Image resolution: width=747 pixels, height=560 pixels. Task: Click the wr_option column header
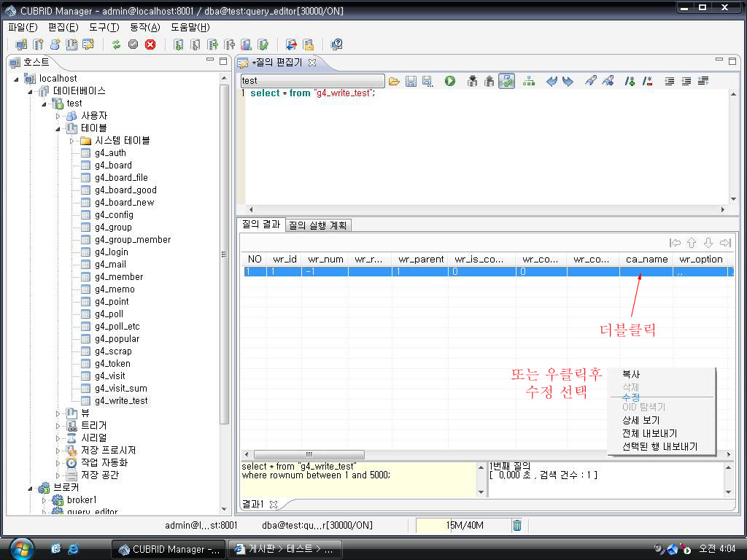pos(700,259)
